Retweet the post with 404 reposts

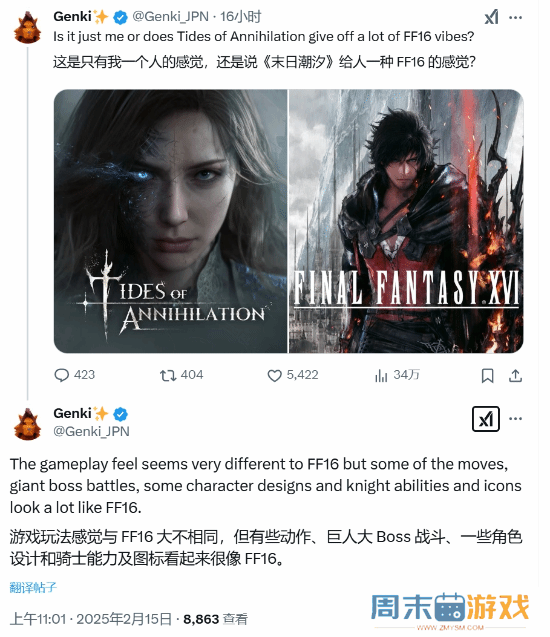tap(168, 375)
